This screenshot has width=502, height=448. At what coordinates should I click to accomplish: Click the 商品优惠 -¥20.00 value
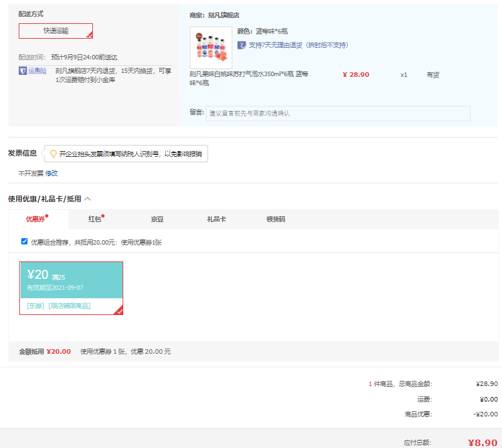(485, 414)
